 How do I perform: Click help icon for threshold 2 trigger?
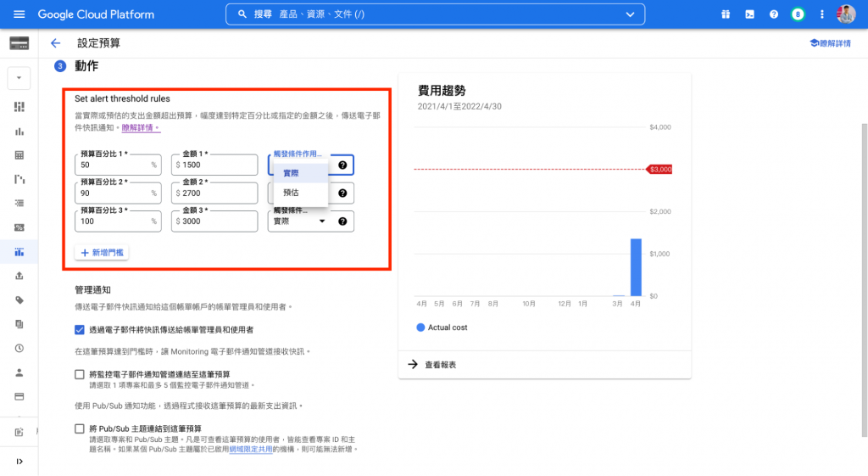coord(342,193)
